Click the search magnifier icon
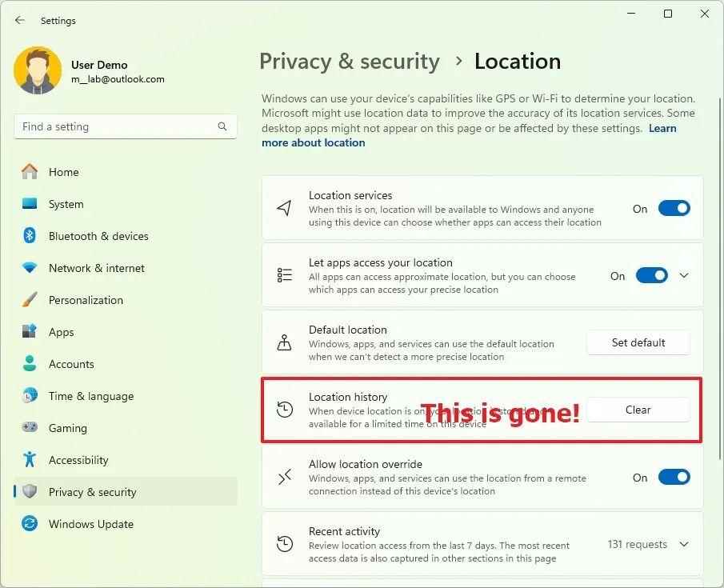 [222, 126]
